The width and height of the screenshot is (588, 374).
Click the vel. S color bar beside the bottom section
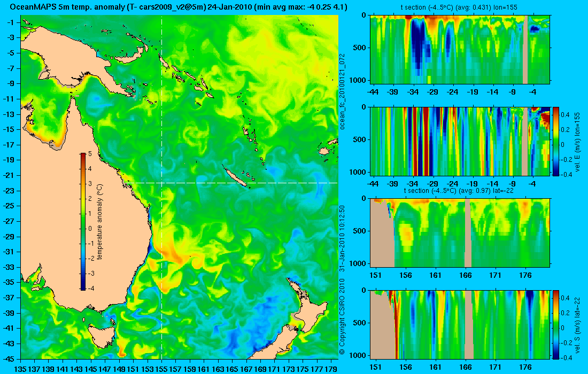[556, 324]
